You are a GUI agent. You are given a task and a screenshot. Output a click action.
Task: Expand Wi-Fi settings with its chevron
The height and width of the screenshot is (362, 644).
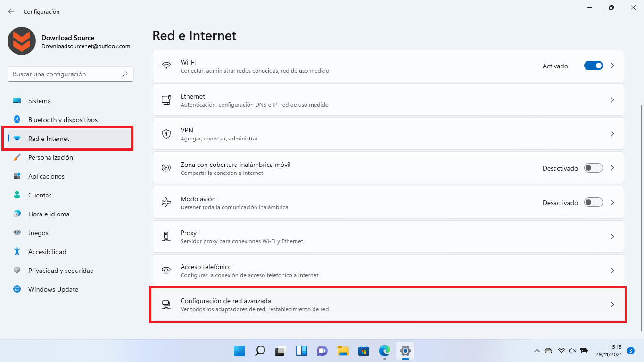click(612, 66)
